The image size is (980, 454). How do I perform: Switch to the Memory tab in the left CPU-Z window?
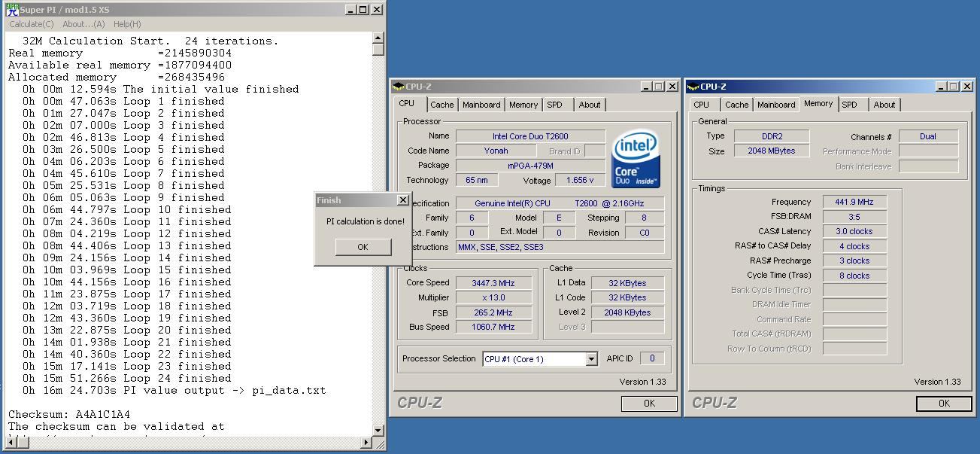pyautogui.click(x=523, y=105)
